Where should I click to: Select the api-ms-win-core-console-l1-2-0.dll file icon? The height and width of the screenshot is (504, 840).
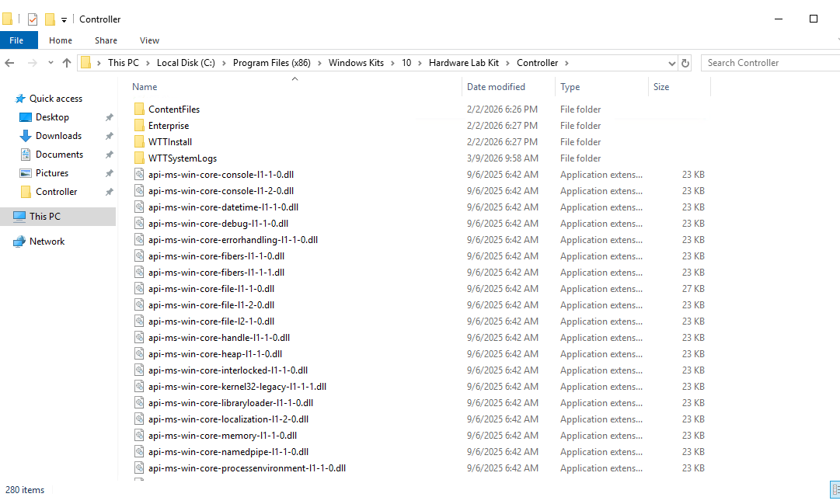139,191
